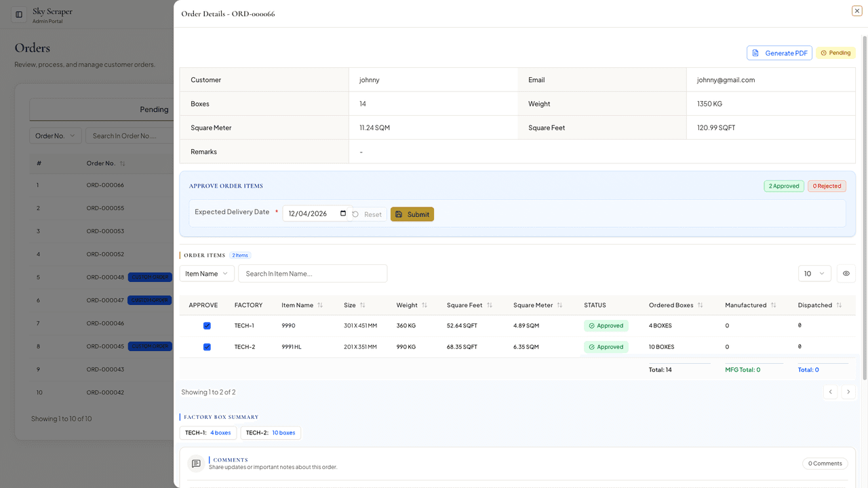Image resolution: width=868 pixels, height=488 pixels.
Task: Focus the Search In Item Name field
Action: click(313, 273)
